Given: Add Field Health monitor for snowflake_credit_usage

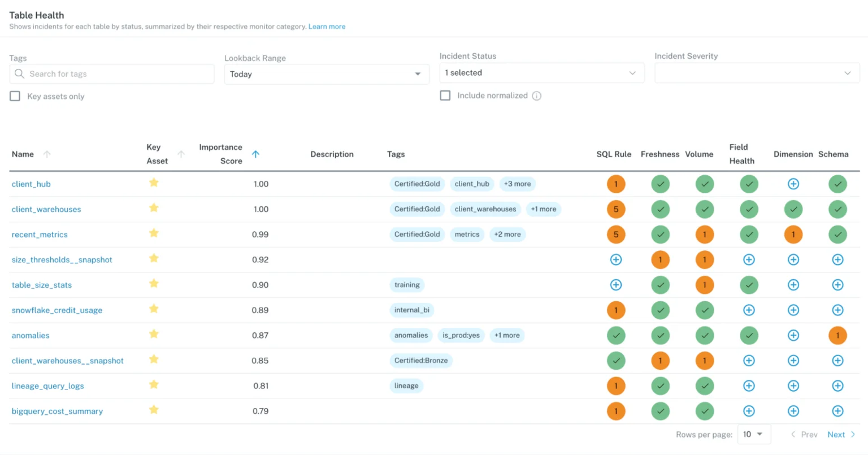Looking at the screenshot, I should tap(749, 310).
